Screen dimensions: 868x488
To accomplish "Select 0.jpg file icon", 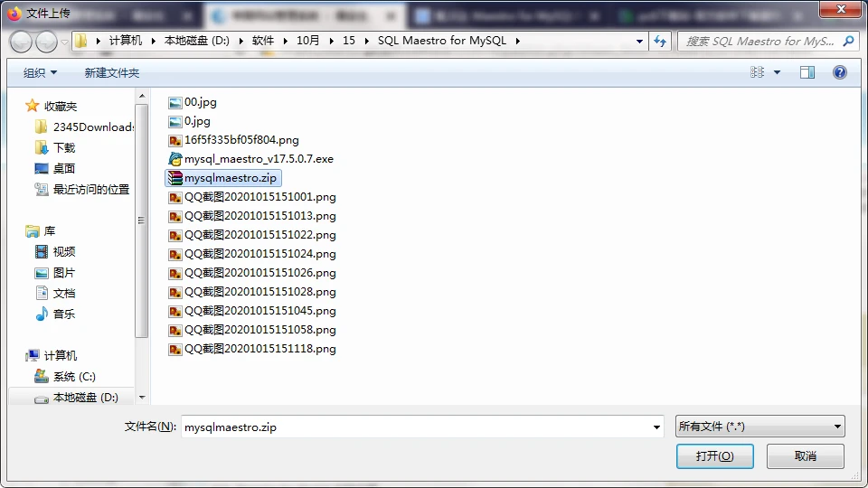I will pyautogui.click(x=175, y=121).
